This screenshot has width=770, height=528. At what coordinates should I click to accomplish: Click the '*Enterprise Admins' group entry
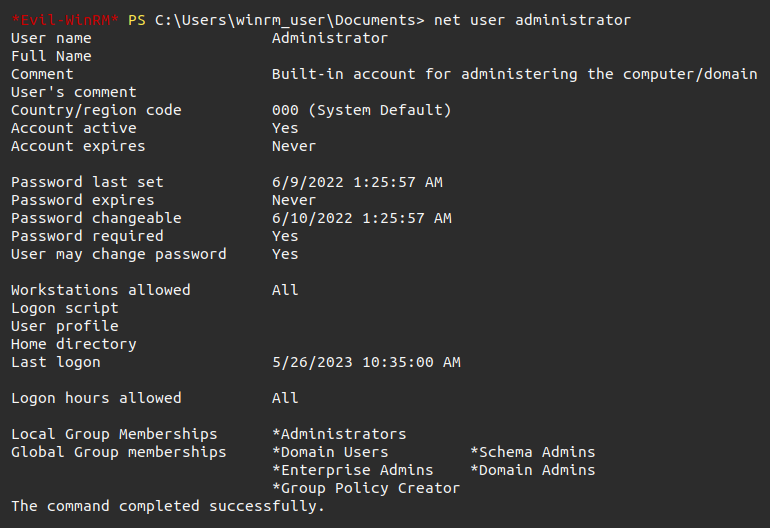coord(352,470)
